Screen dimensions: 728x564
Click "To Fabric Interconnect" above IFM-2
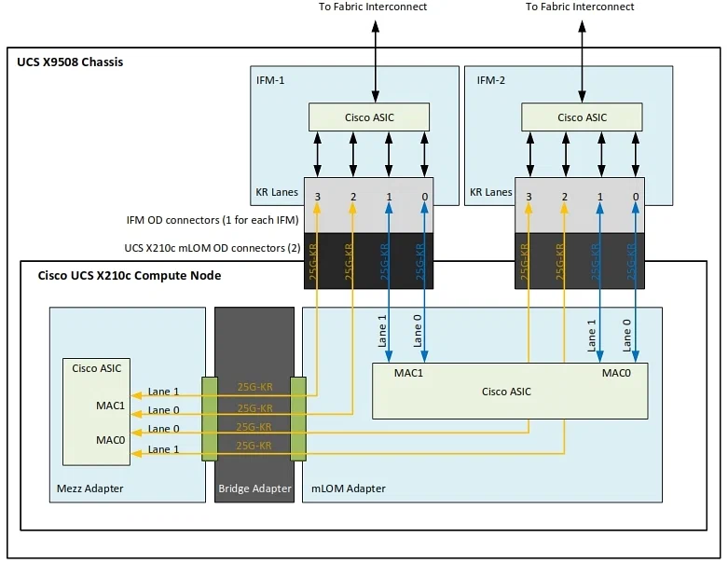(x=580, y=7)
